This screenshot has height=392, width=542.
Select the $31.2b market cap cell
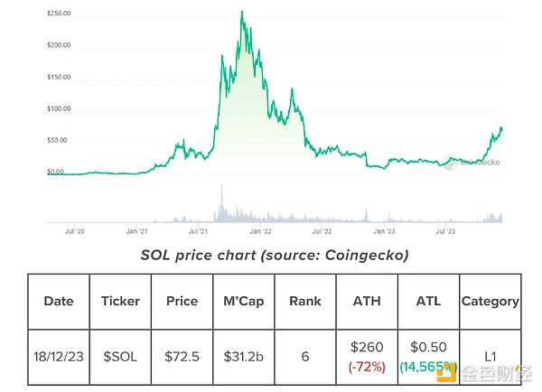click(x=243, y=357)
